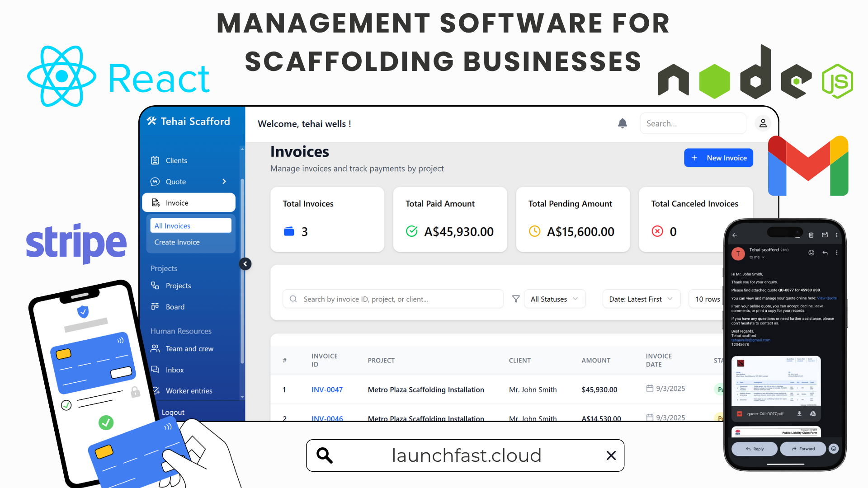Click the Board icon
This screenshot has width=868, height=488.
pos(156,306)
